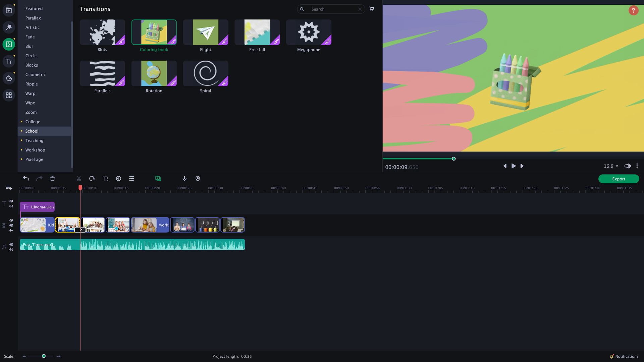Screen dimensions: 644x362
Task: Open the Crop tool
Action: tap(105, 178)
